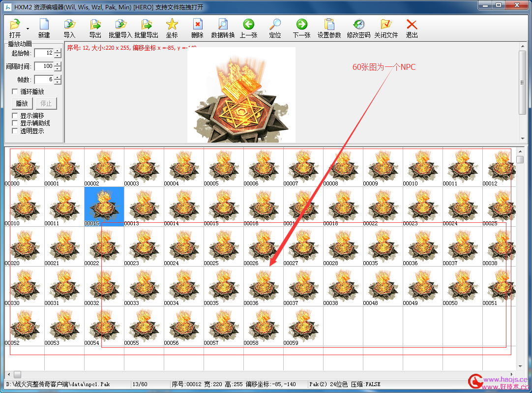Screen dimensions: 532x393
Task: Select thumbnail 00020
Action: coord(25,246)
